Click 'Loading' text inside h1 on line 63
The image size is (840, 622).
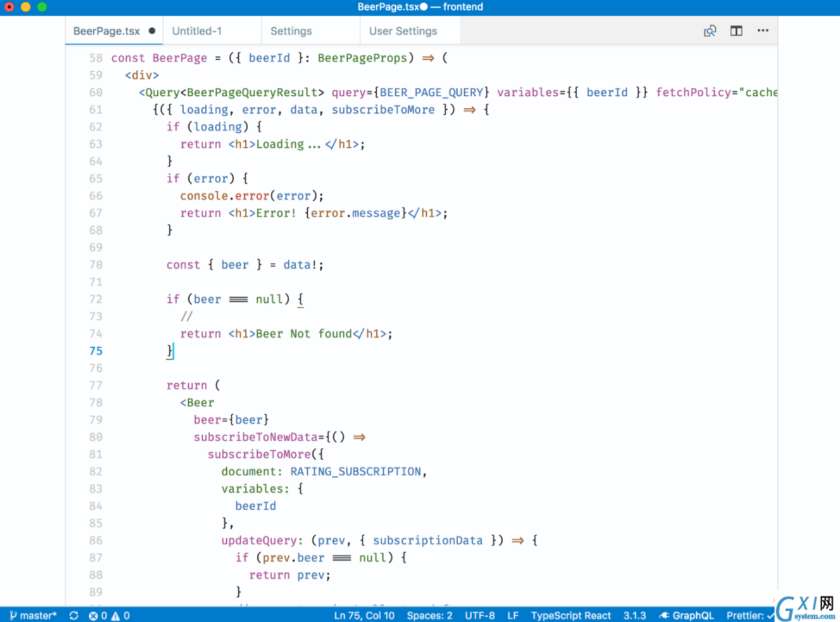280,144
